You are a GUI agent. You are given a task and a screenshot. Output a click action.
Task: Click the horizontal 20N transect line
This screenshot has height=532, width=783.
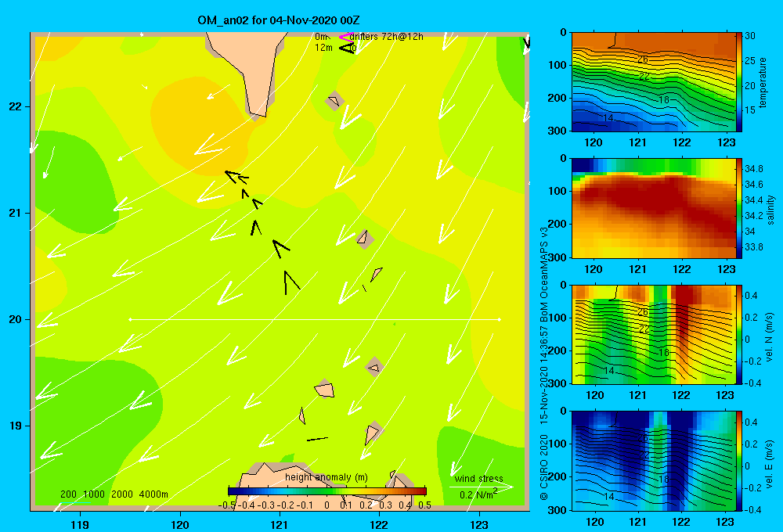[315, 319]
